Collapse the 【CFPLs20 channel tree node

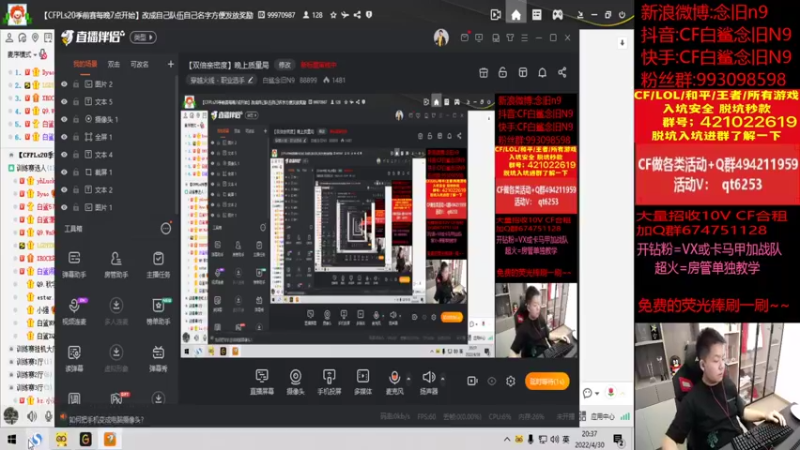[11, 155]
